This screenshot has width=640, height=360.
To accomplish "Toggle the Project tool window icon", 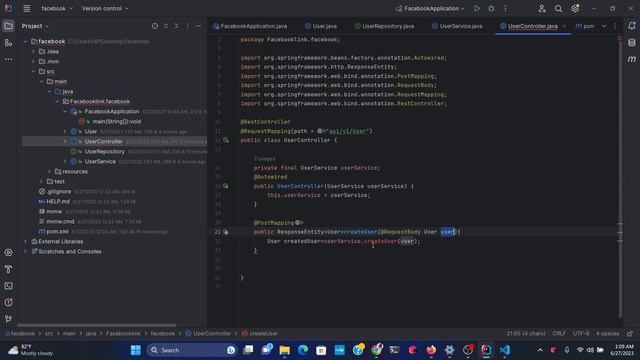I will click(8, 26).
